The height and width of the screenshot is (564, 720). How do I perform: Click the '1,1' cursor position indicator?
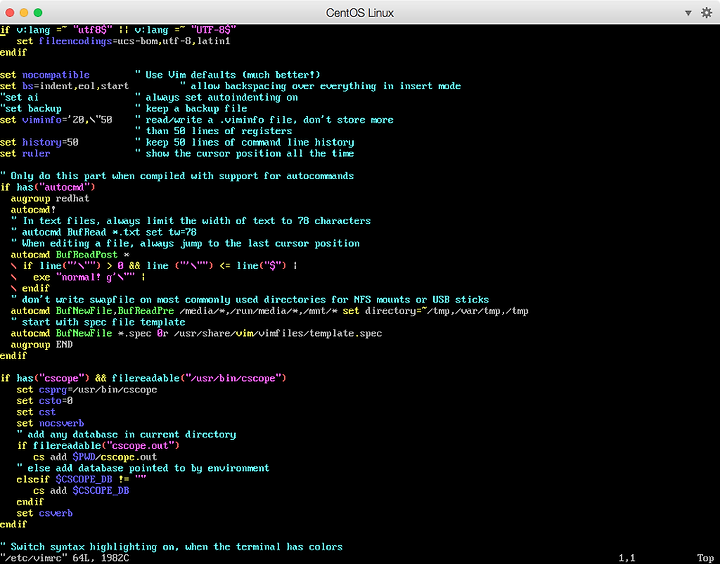627,558
